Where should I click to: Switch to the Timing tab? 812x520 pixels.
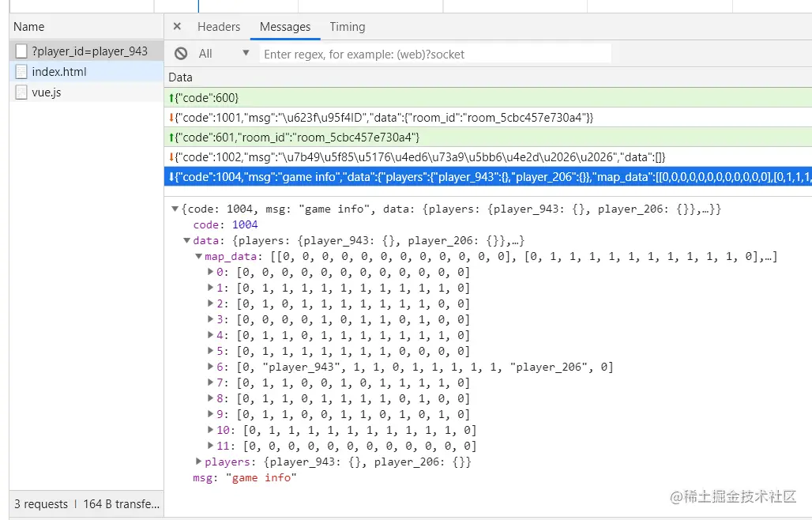pyautogui.click(x=347, y=27)
